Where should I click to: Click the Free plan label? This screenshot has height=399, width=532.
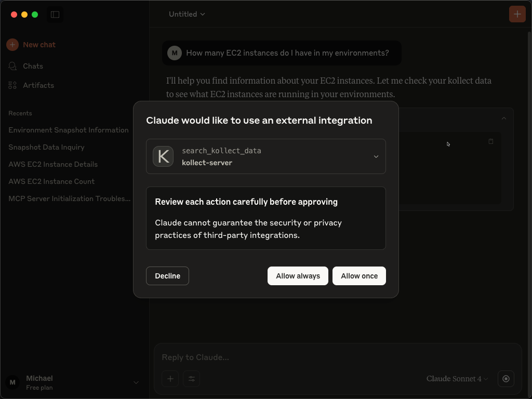[x=39, y=388]
